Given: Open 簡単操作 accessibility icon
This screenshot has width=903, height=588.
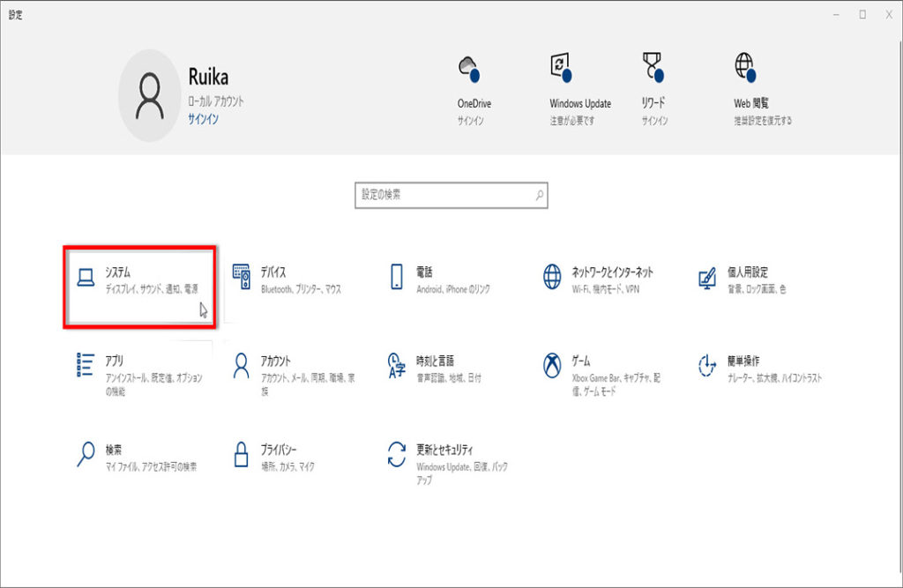Looking at the screenshot, I should 706,365.
